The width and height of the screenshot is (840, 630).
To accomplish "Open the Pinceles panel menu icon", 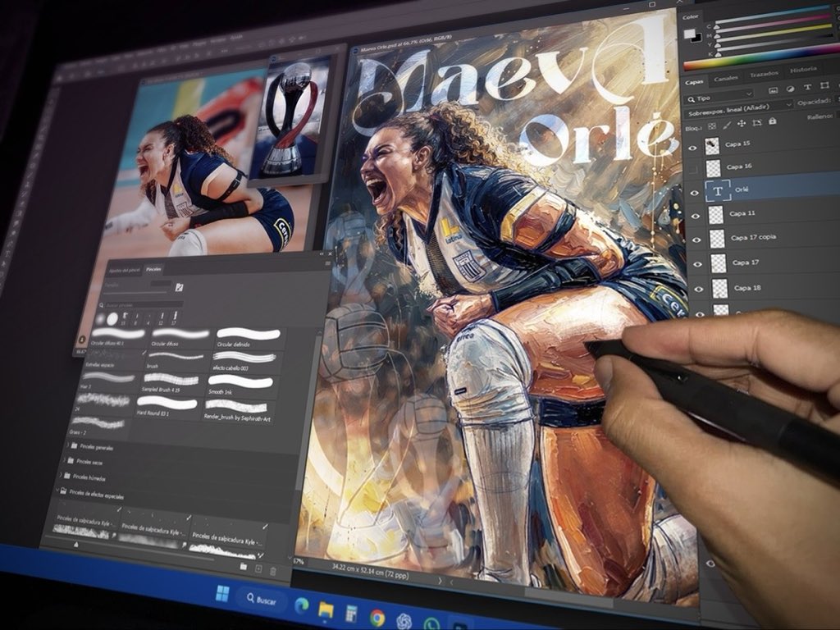I will (x=328, y=263).
